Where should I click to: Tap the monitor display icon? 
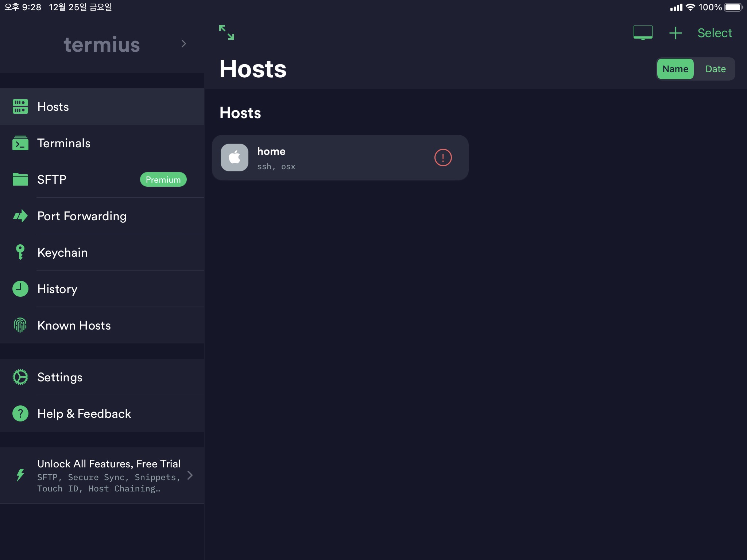point(643,33)
